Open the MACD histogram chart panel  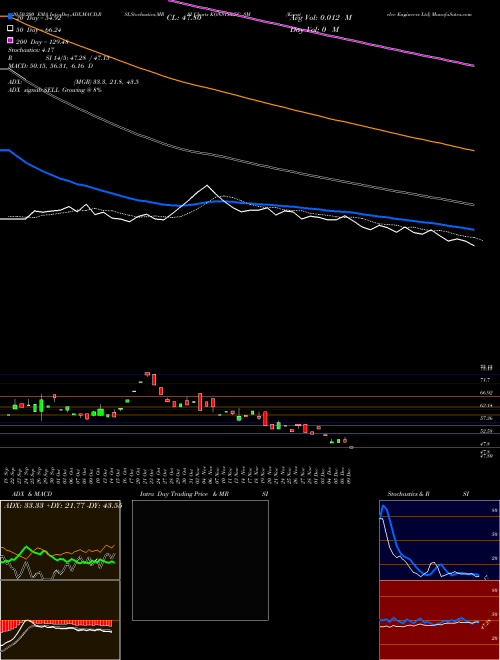click(60, 620)
